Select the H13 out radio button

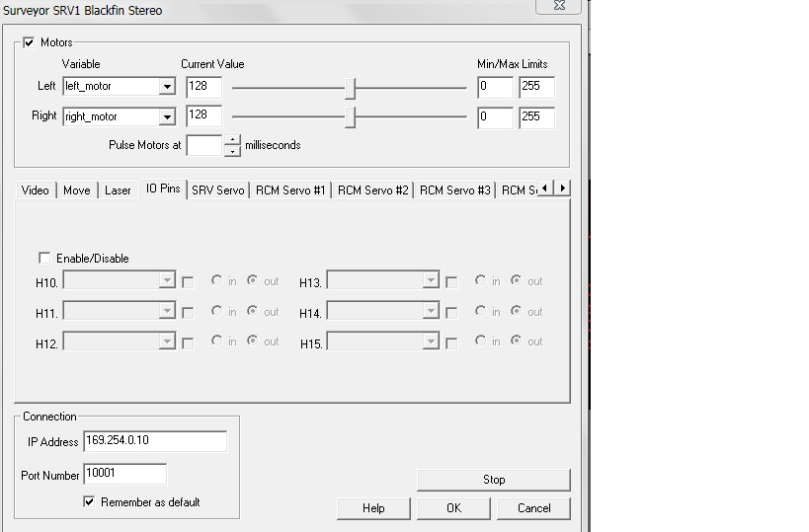517,281
